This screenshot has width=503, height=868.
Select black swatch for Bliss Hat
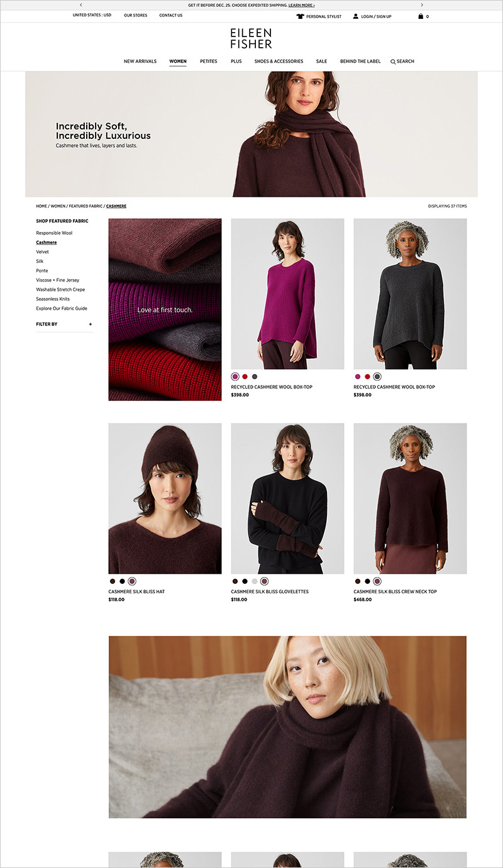point(122,581)
